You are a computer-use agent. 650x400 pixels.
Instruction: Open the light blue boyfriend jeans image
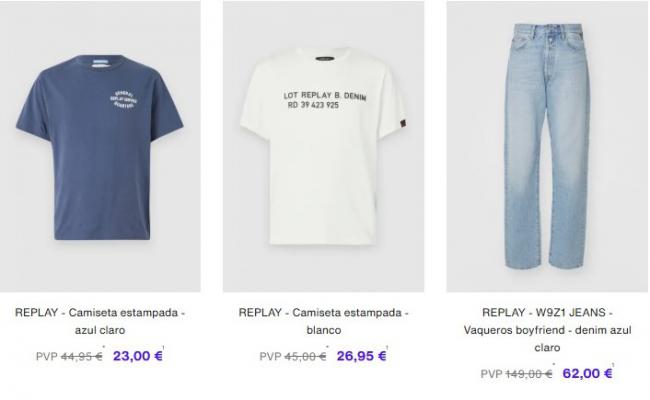coord(547,146)
